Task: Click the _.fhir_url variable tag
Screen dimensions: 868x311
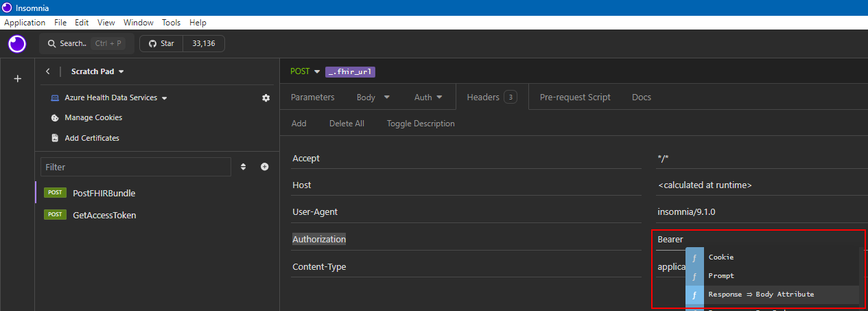Action: 351,71
